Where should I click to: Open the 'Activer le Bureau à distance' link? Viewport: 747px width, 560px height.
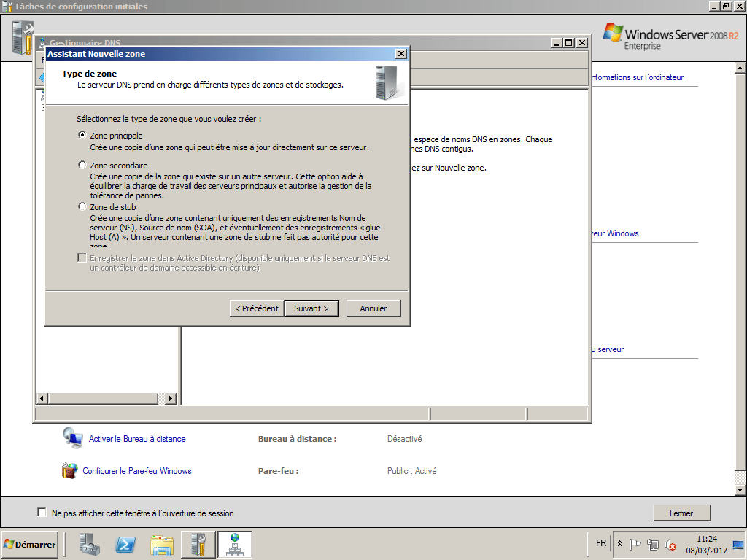click(x=136, y=438)
